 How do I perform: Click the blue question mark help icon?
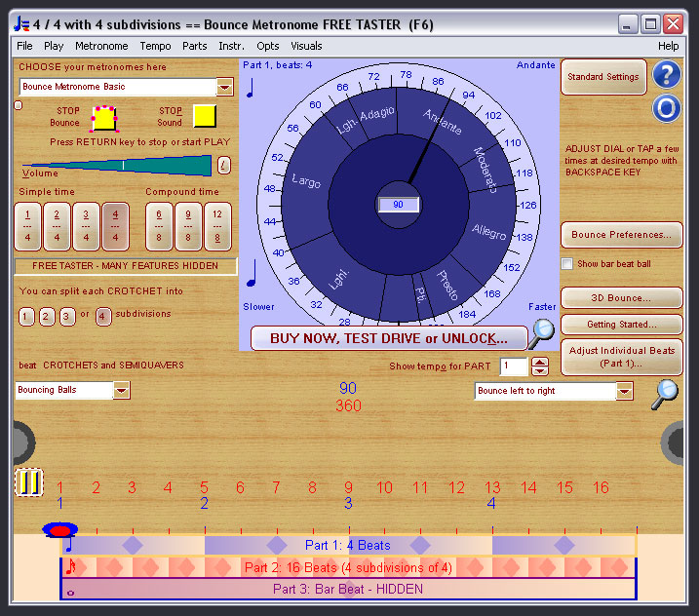point(667,75)
